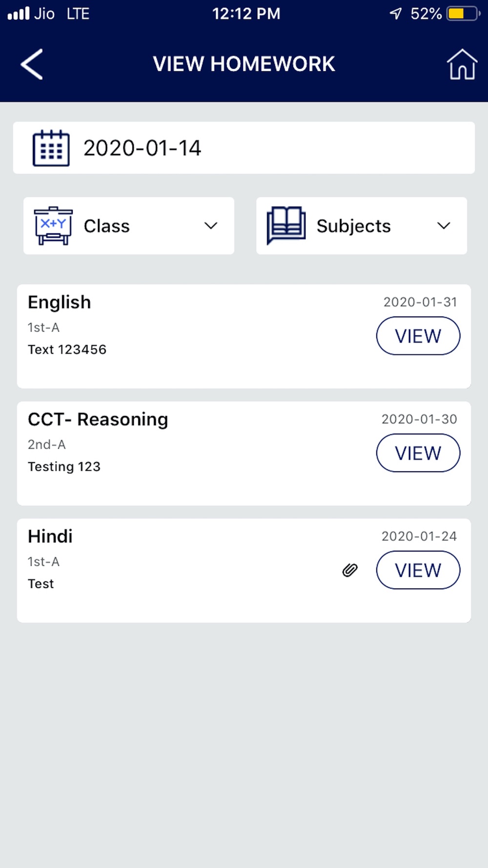Viewport: 488px width, 868px height.
Task: Tap the signal strength bars icon
Action: pyautogui.click(x=19, y=13)
